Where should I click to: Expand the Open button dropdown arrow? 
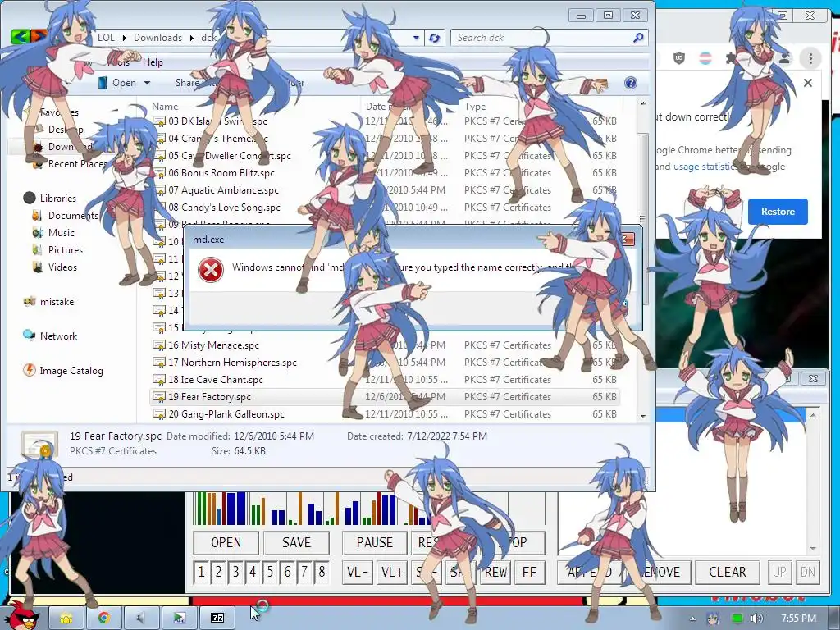(147, 83)
